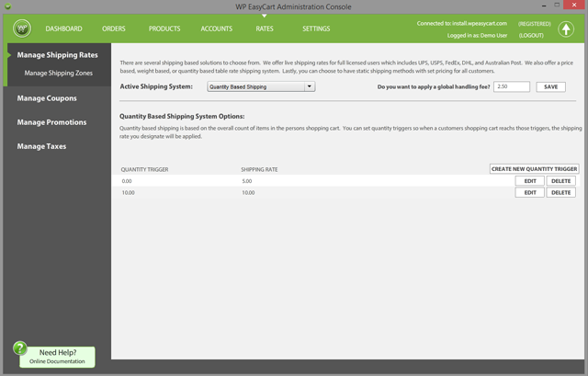Open Manage Coupons in sidebar

coord(47,98)
